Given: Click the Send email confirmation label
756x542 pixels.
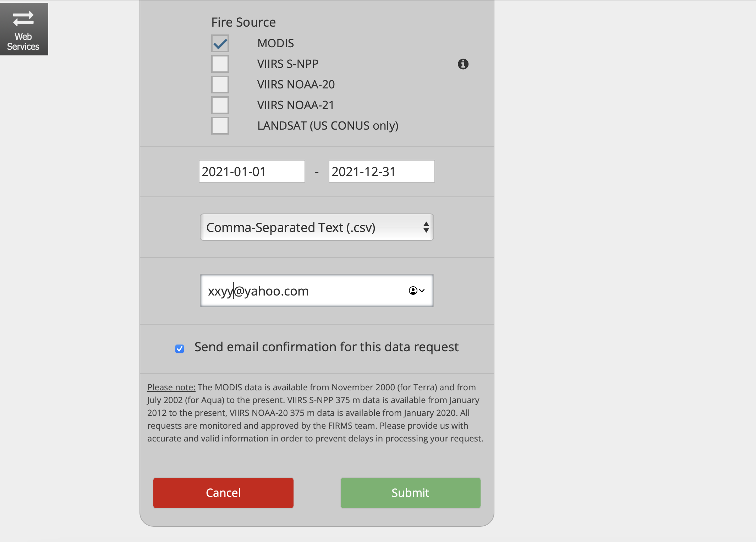Looking at the screenshot, I should (x=326, y=347).
